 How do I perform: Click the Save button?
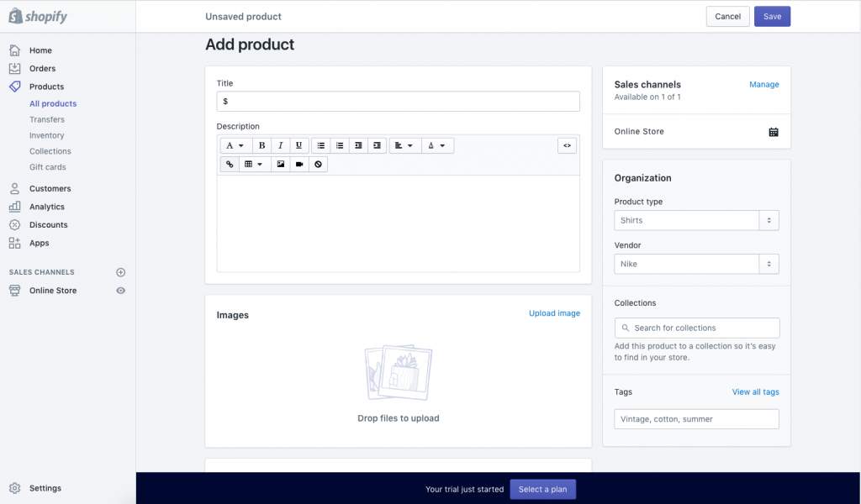[x=772, y=17]
